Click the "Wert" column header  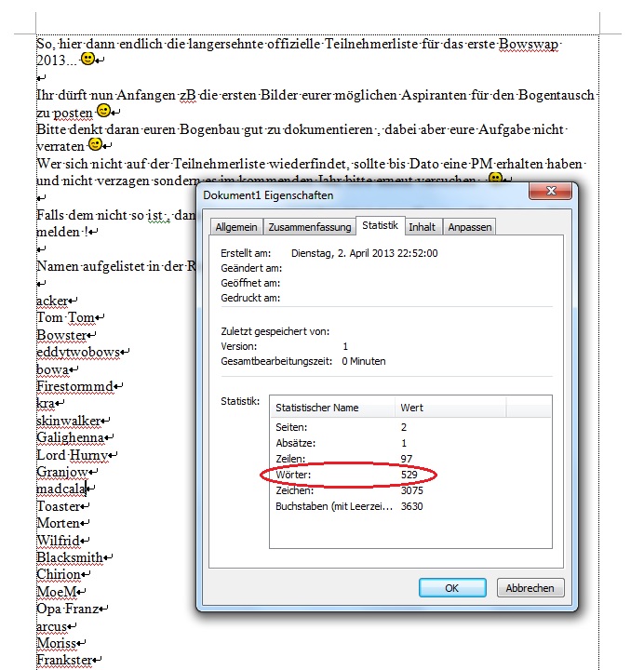click(x=411, y=408)
